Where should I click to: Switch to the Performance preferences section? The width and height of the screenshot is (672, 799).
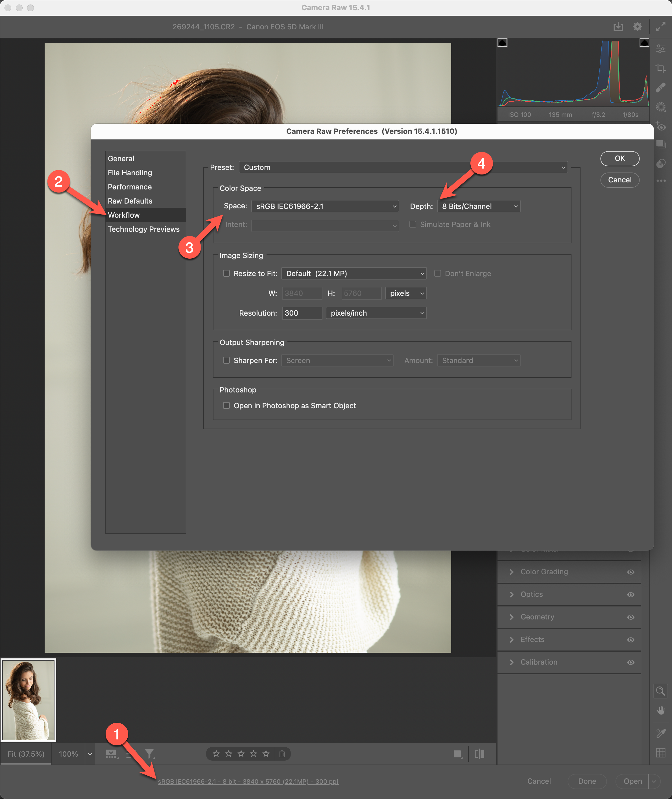tap(130, 187)
